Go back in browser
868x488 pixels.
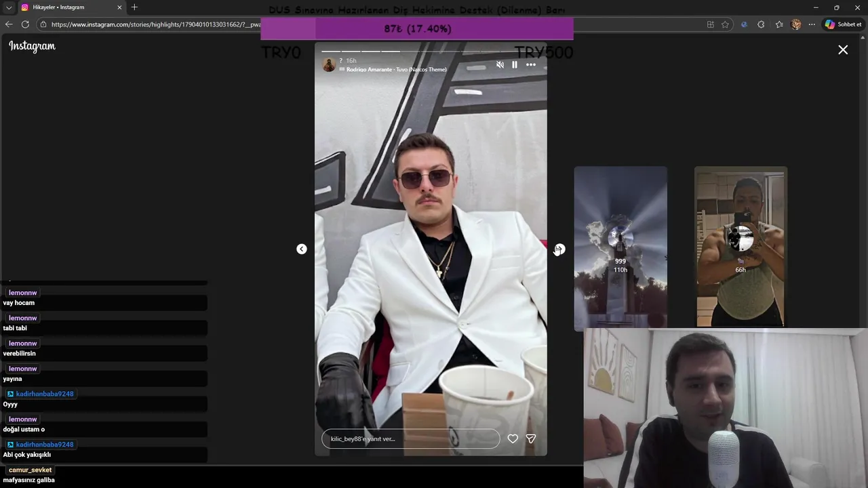pos(9,24)
